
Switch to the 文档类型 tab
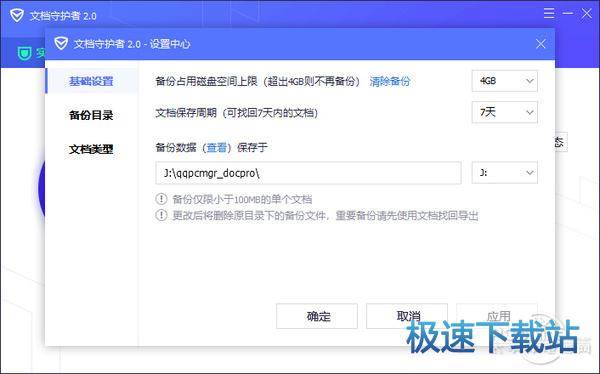pos(91,149)
